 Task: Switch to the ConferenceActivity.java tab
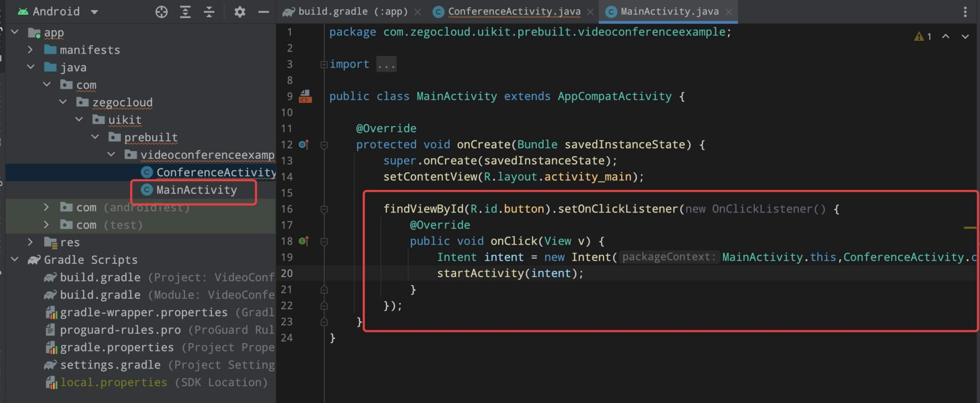point(513,11)
